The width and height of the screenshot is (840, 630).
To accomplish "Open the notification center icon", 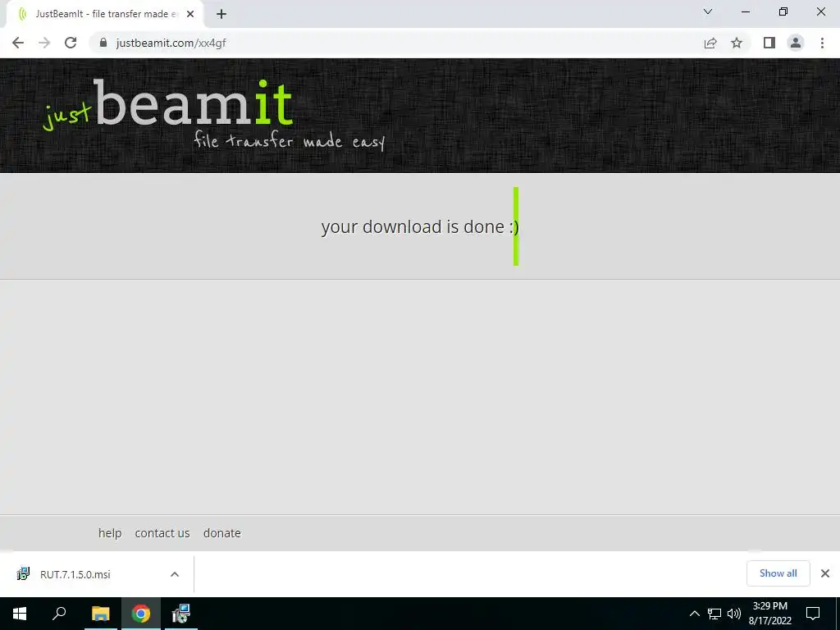I will coord(813,614).
